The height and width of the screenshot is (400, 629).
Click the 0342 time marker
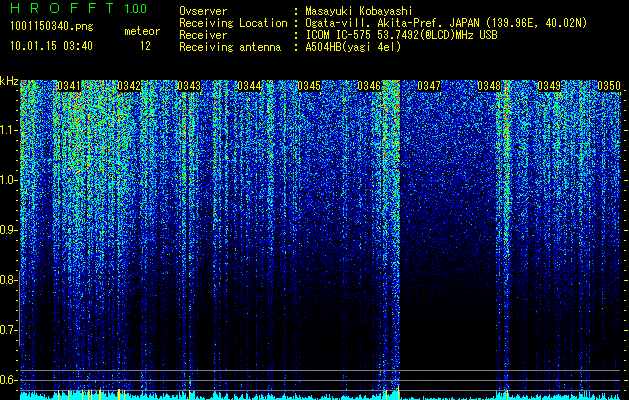tap(129, 86)
